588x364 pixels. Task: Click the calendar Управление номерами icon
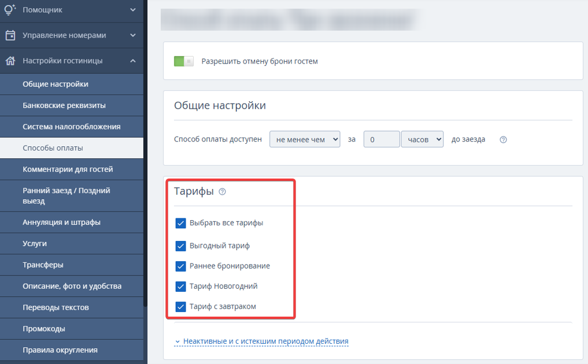pos(10,35)
